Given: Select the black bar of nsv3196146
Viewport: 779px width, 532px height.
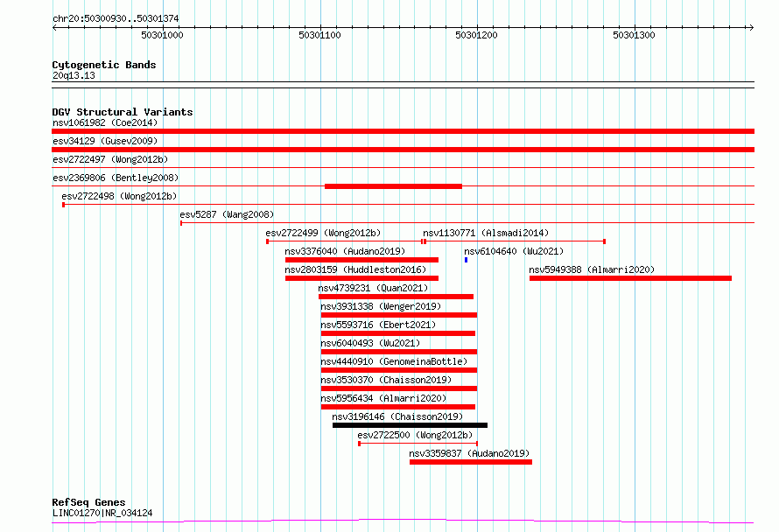Looking at the screenshot, I should point(410,425).
